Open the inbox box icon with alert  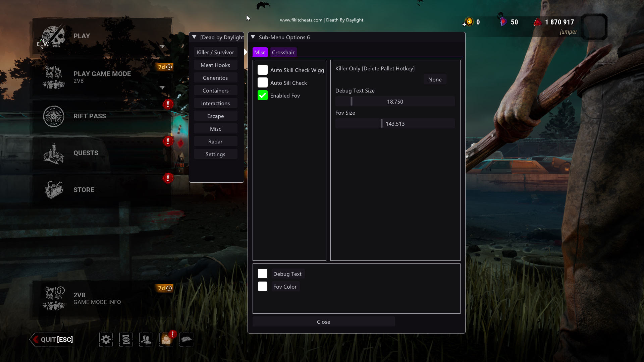click(166, 340)
